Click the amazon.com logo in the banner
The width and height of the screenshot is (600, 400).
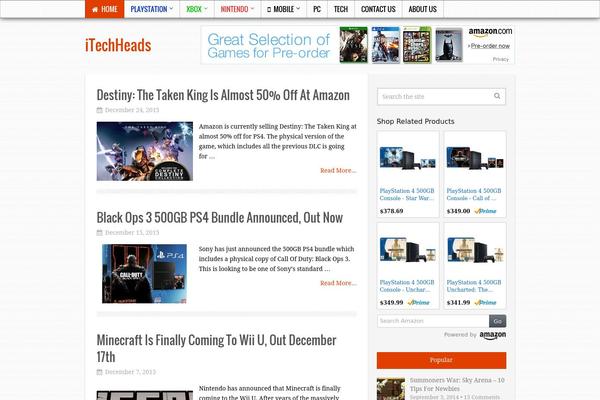tap(490, 32)
